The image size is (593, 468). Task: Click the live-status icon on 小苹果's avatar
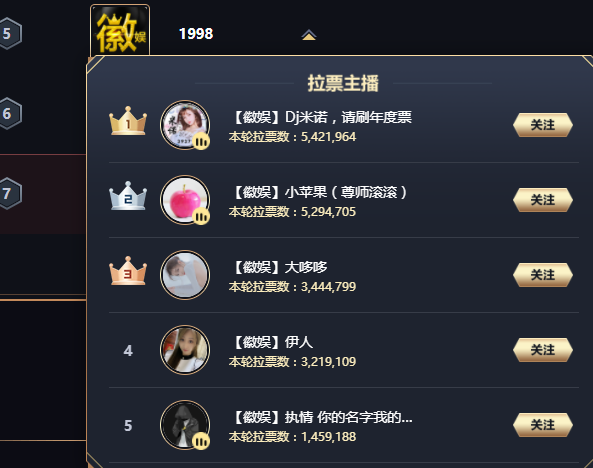point(201,216)
